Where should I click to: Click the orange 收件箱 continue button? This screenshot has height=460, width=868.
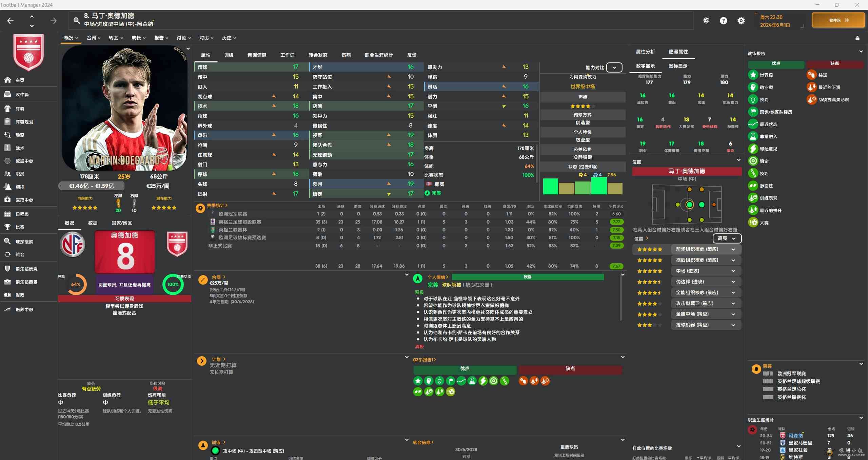(838, 20)
